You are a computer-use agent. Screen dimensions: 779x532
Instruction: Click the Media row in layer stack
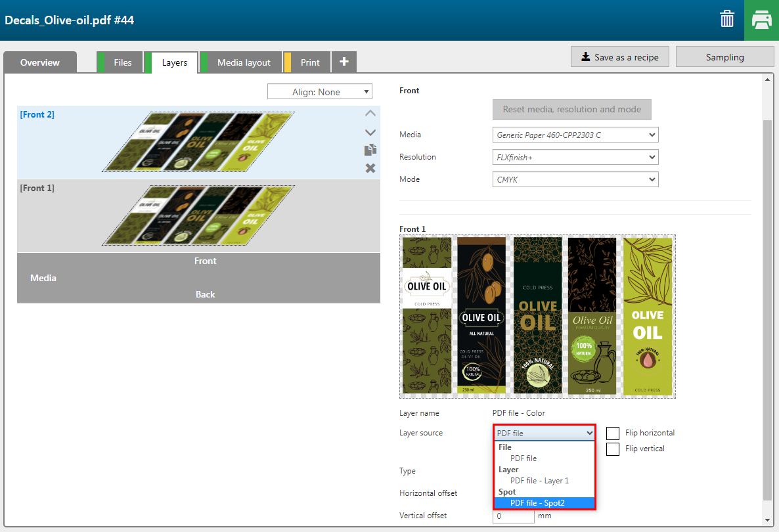tap(198, 278)
